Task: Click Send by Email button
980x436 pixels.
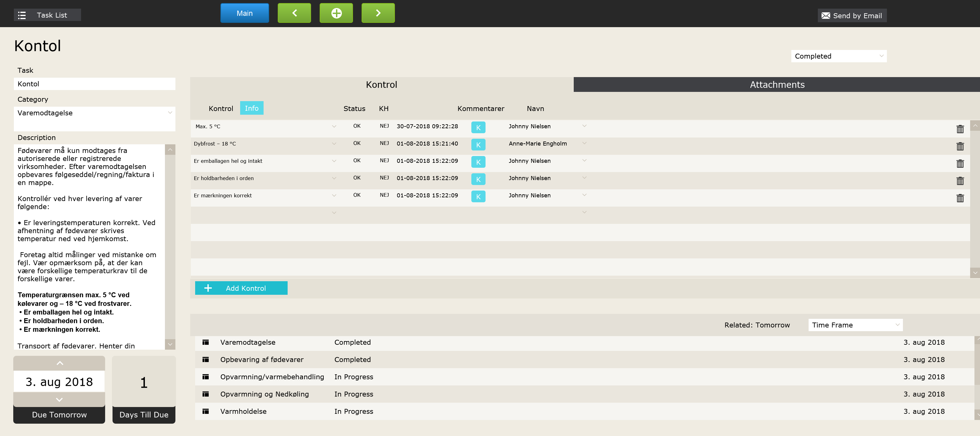Action: point(852,16)
